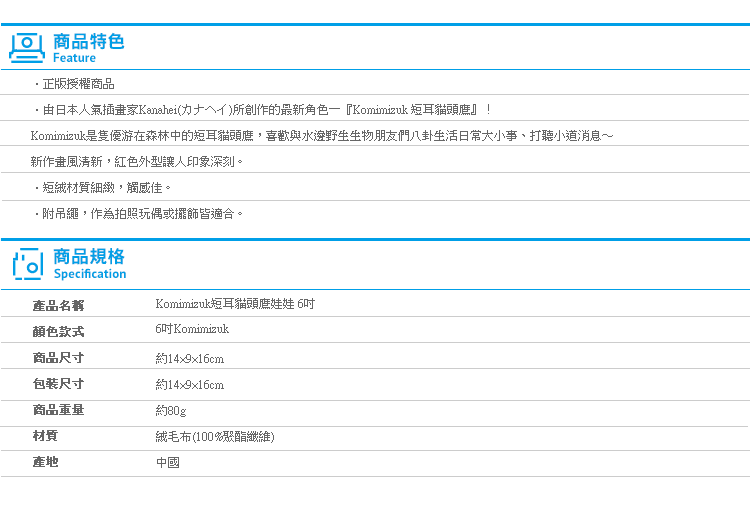The image size is (750, 528).
Task: Click the Feature section icon
Action: 27,47
